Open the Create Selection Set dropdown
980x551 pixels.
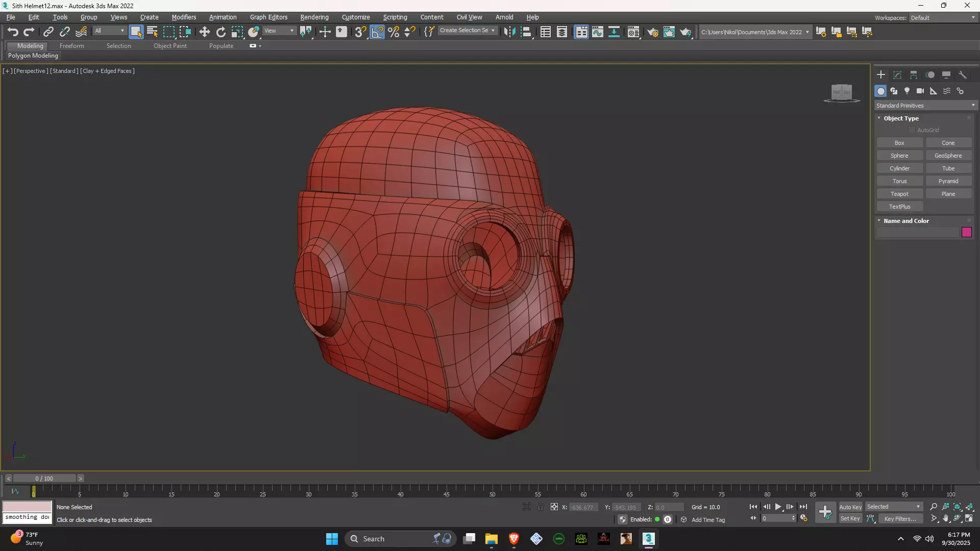point(468,31)
